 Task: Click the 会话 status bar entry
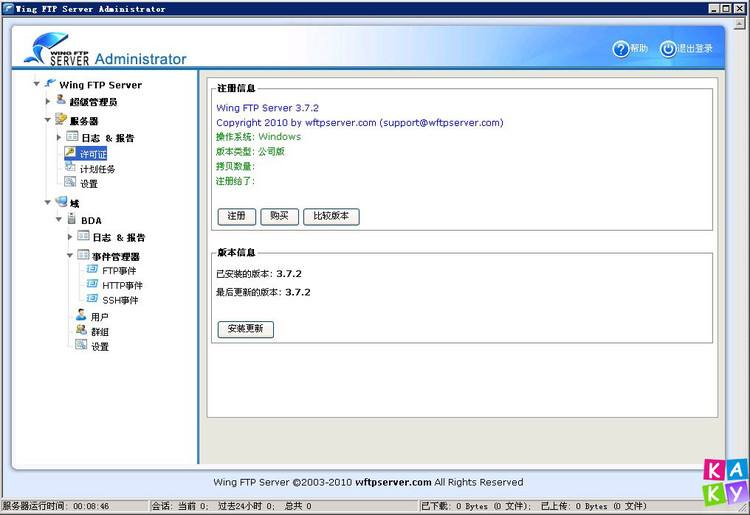[x=232, y=506]
